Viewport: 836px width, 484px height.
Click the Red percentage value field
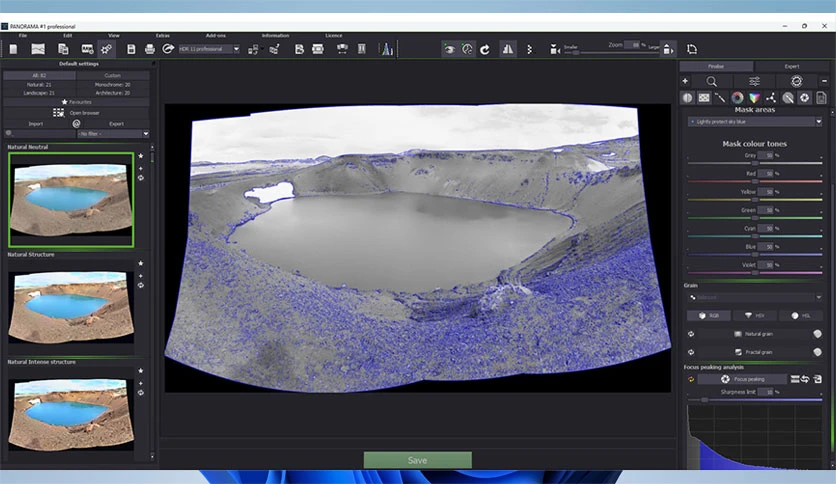pos(766,174)
